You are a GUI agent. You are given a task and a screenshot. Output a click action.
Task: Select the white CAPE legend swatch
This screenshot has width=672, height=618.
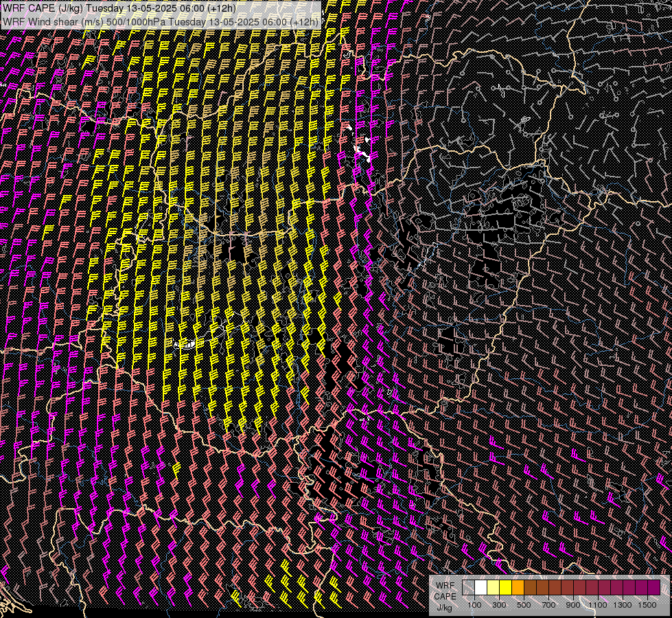tap(481, 588)
